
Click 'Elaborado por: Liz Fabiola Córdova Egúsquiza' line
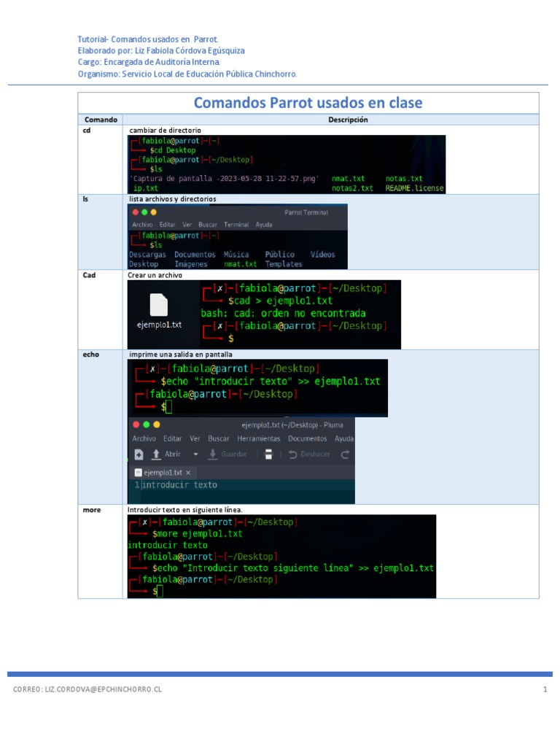[x=161, y=50]
